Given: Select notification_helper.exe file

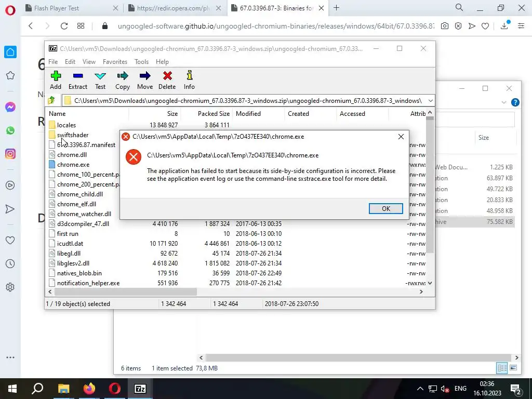Looking at the screenshot, I should click(88, 283).
